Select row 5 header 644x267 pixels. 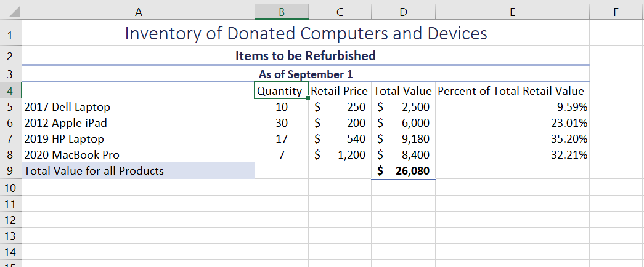point(10,107)
